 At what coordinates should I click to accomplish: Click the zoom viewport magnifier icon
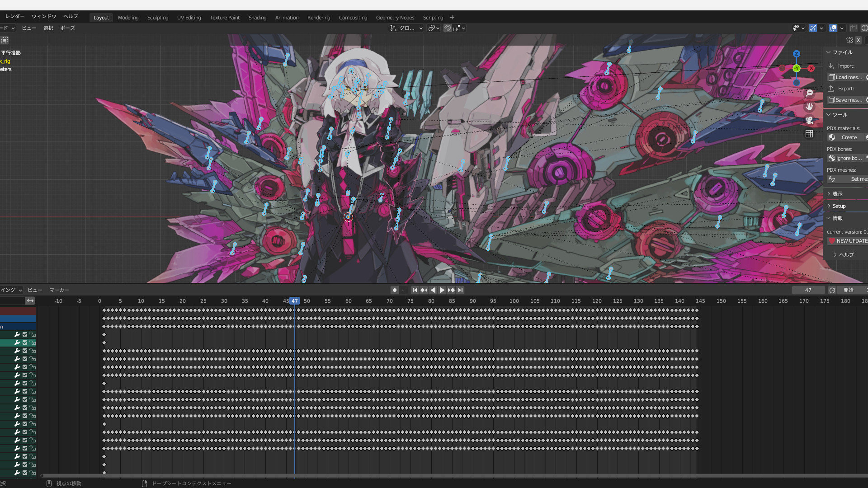tap(809, 93)
